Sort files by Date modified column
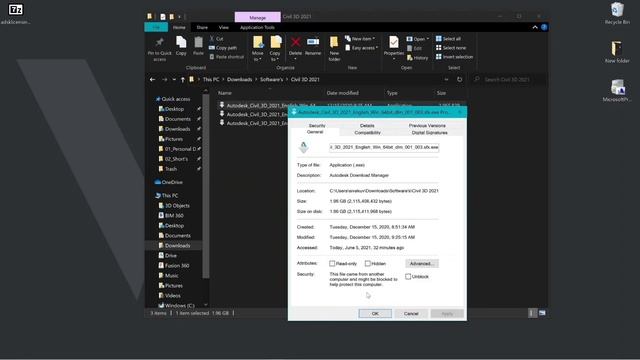 pyautogui.click(x=342, y=93)
